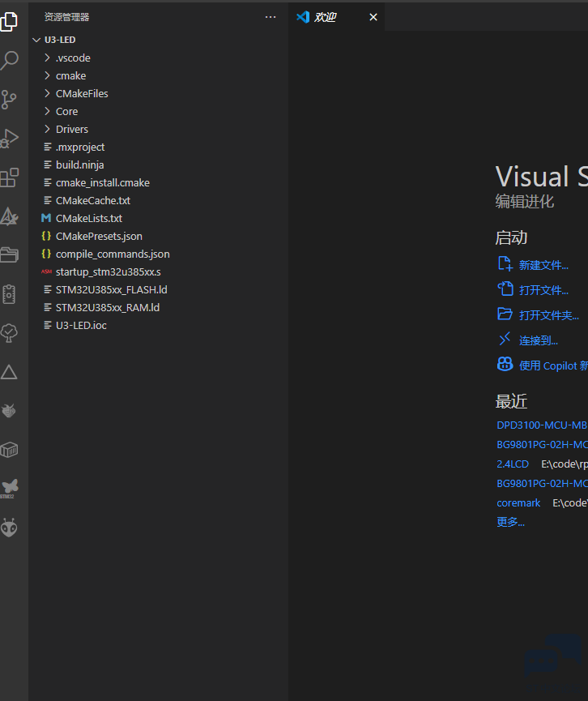
Task: Open the .mxproject file
Action: click(158, 147)
